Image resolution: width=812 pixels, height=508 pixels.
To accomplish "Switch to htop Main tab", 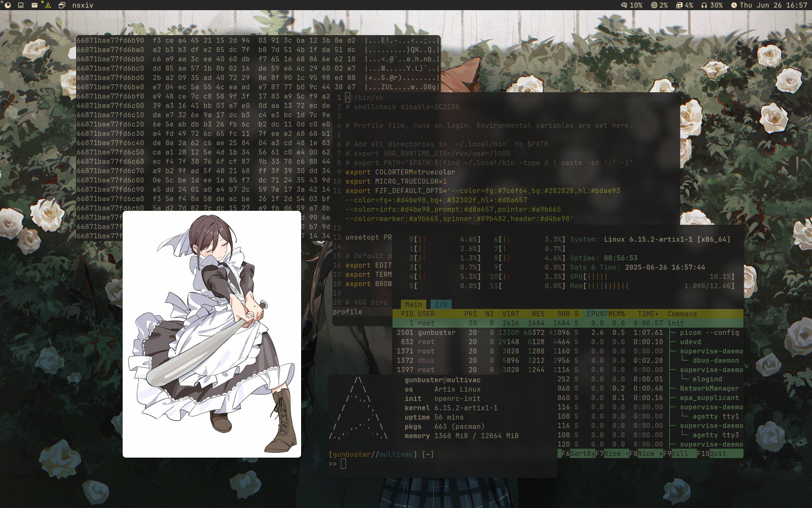I will pyautogui.click(x=413, y=304).
